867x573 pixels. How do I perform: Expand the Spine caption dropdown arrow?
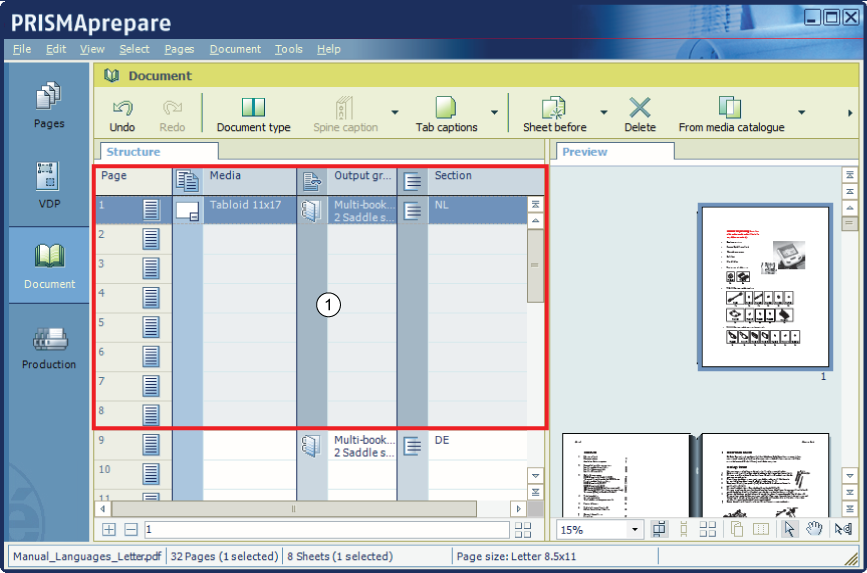(x=395, y=112)
